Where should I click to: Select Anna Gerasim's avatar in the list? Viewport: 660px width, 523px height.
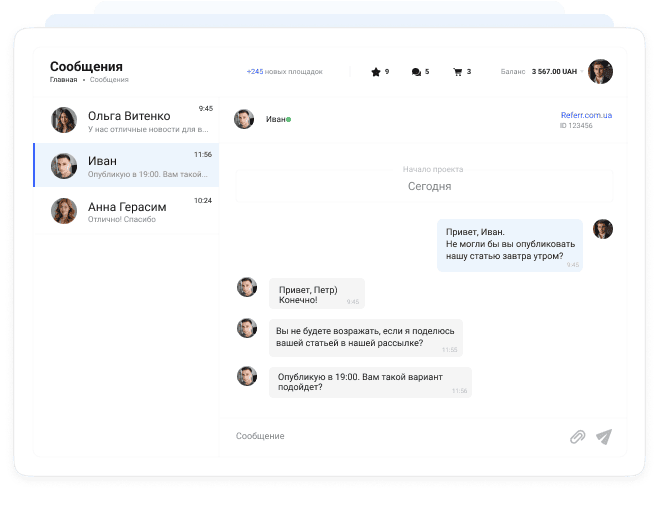(64, 211)
